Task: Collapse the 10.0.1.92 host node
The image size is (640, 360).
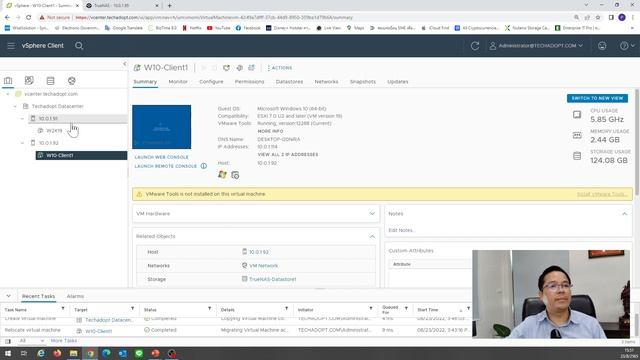Action: [22, 143]
